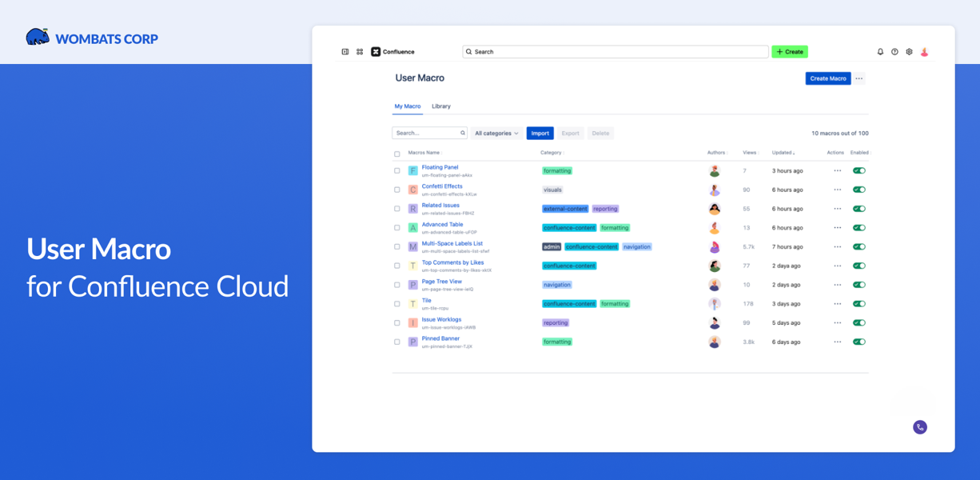Open the Advanced Table macro link
Screen dimensions: 980x480
click(442, 225)
